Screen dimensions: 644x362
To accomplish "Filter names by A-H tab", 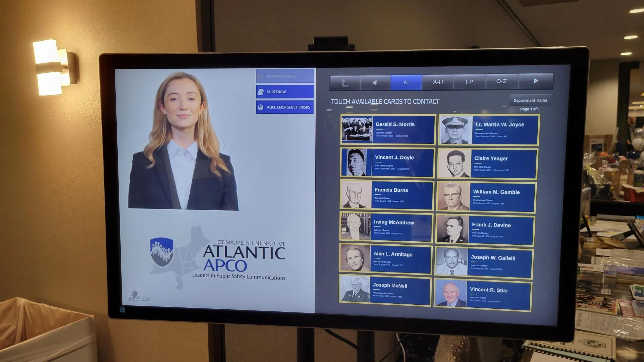I will coord(438,82).
